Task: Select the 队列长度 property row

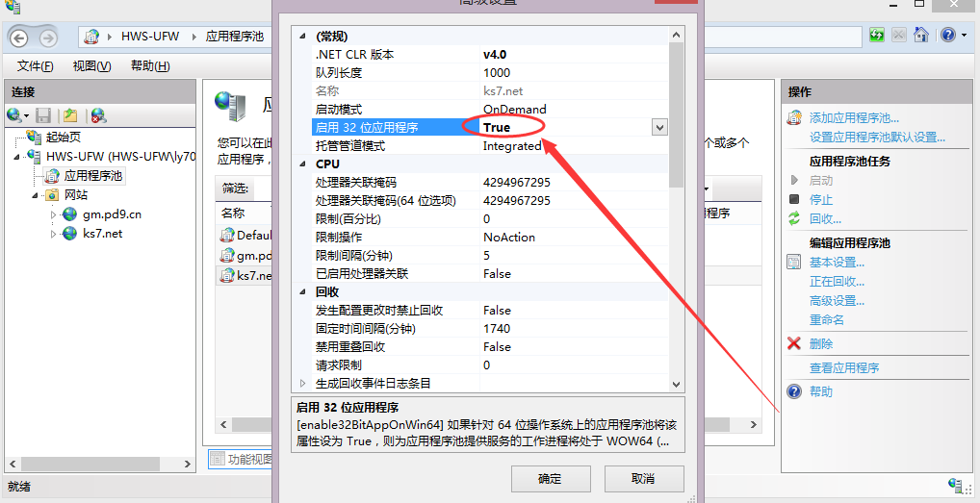Action: coord(491,73)
